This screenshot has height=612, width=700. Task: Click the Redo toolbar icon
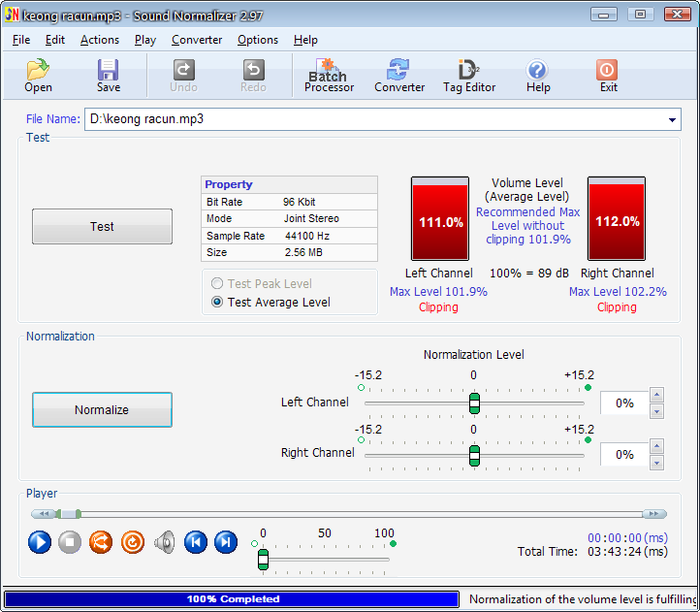coord(254,75)
